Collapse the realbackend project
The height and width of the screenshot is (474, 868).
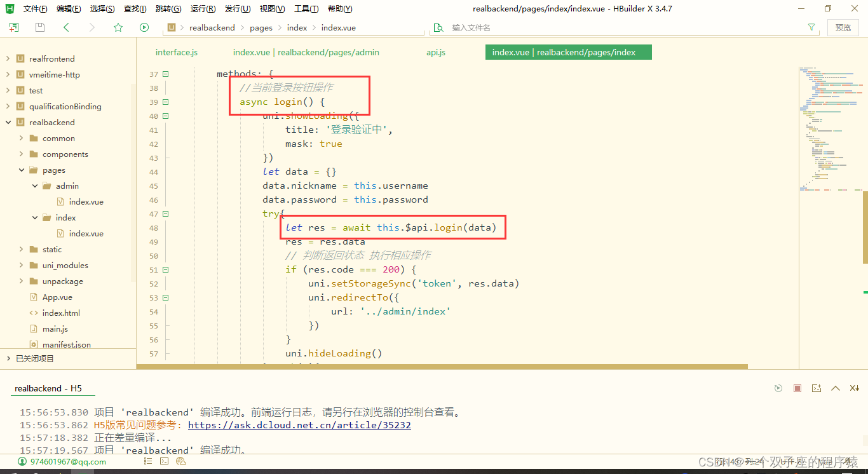[8, 122]
